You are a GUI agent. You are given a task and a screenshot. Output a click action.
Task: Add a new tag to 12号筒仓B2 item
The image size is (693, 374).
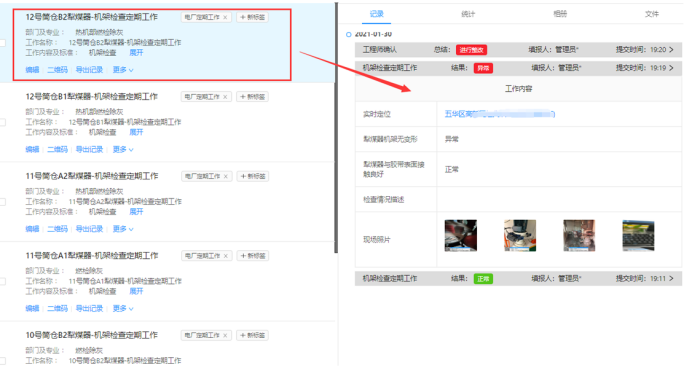(x=252, y=17)
